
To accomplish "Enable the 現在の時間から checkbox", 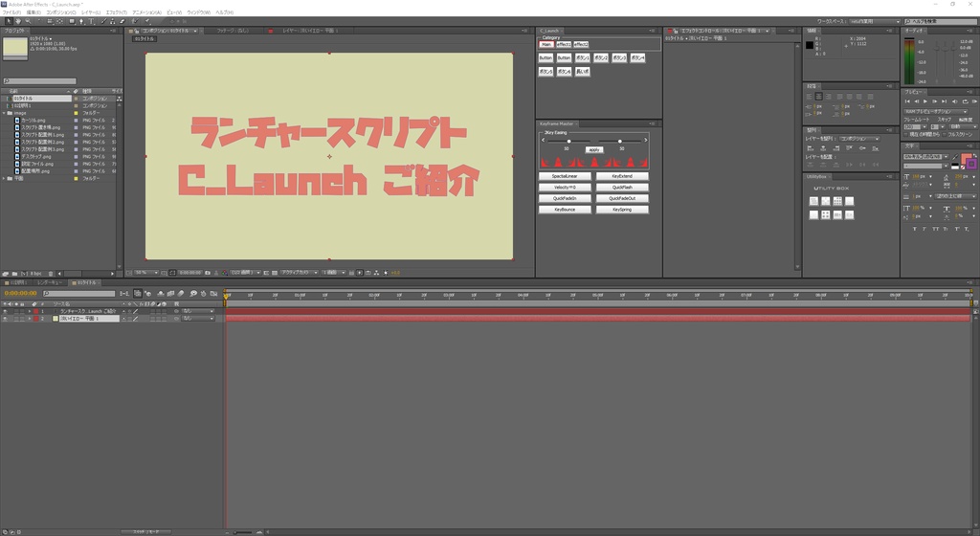I will (x=905, y=134).
